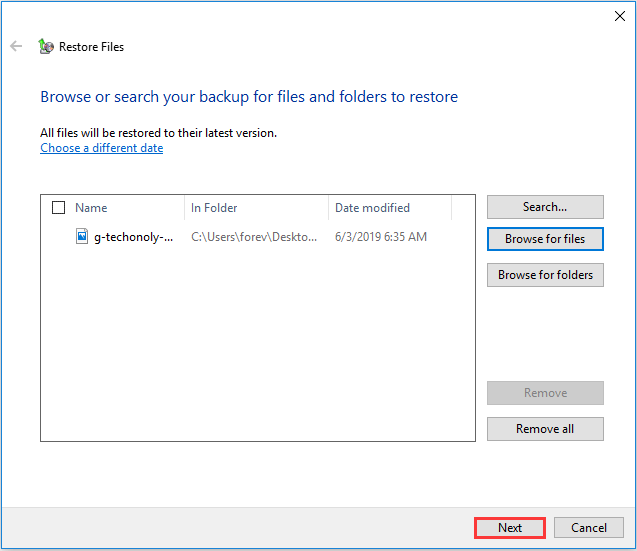637x551 pixels.
Task: Select the g-techonoly file name
Action: (x=133, y=237)
